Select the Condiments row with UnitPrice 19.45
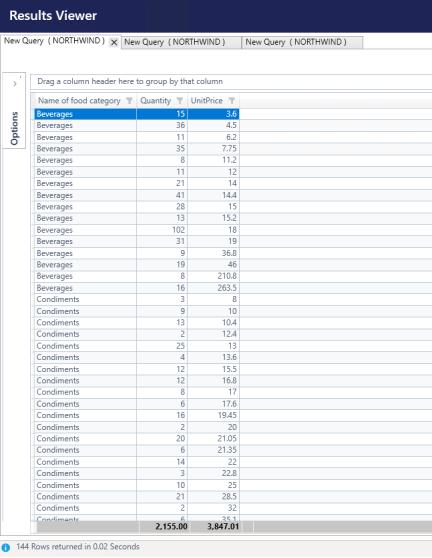432x558 pixels. [137, 415]
